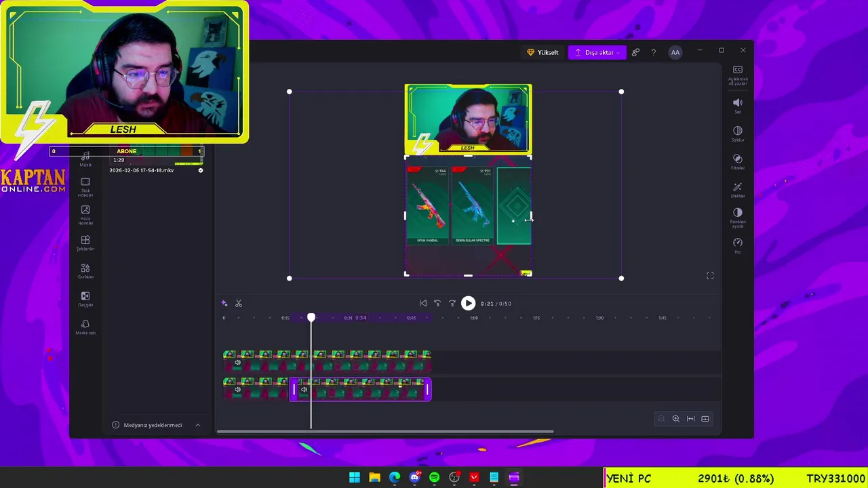Screen dimensions: 868x488
Task: Select the top clip on the timeline
Action: [x=327, y=361]
